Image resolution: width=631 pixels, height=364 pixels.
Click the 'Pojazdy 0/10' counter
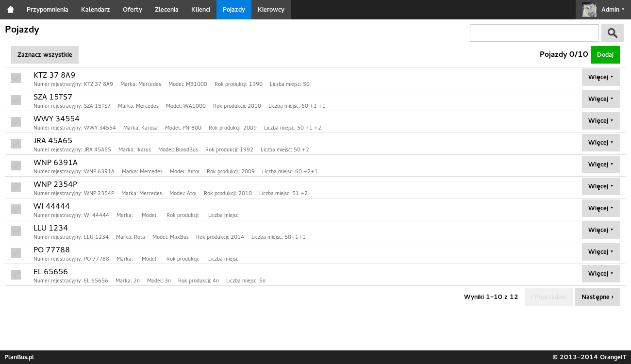click(564, 54)
